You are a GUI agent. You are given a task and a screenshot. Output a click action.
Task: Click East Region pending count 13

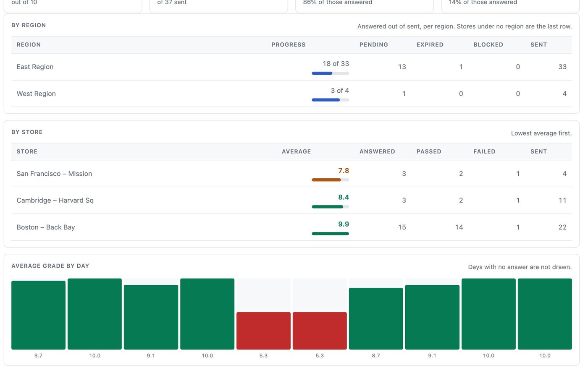pos(402,67)
